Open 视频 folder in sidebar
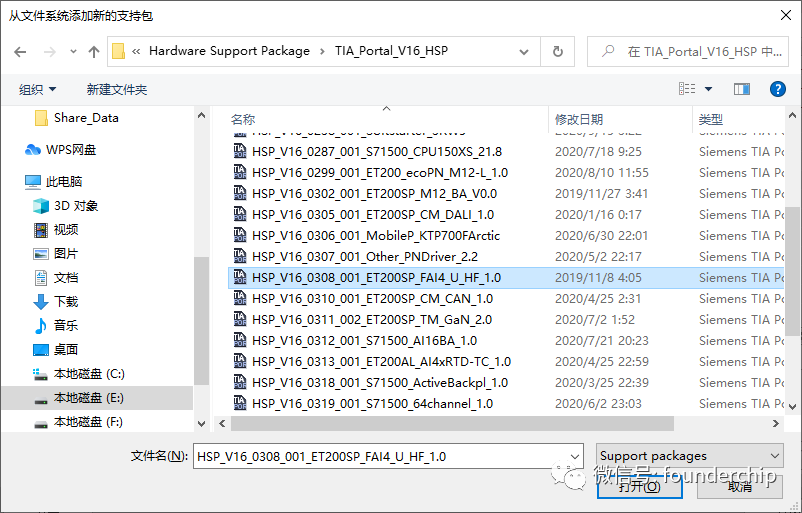Viewport: 802px width, 513px height. point(56,230)
